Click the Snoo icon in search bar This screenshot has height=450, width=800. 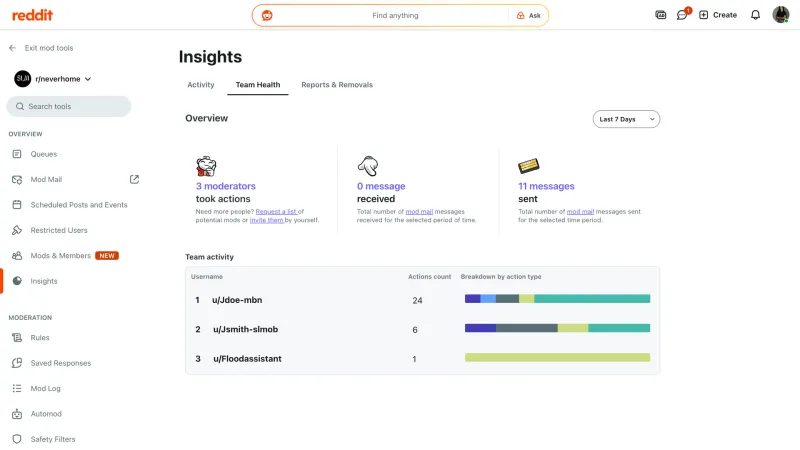pos(267,15)
